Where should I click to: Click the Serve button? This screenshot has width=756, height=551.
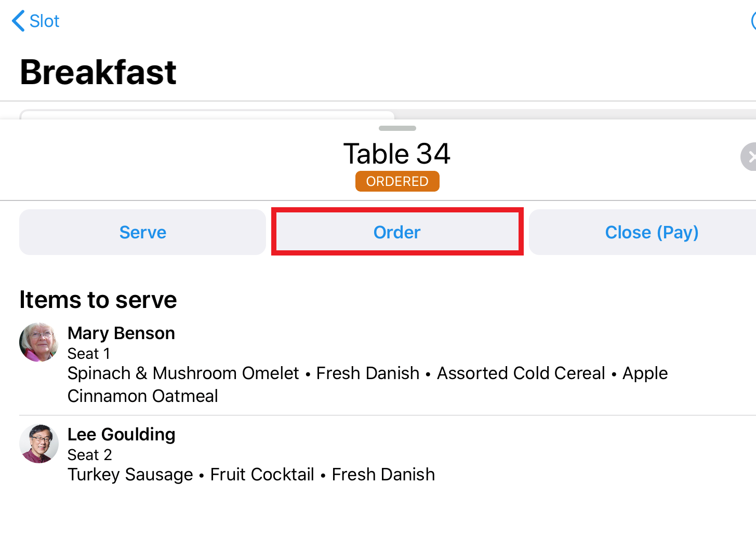(142, 232)
